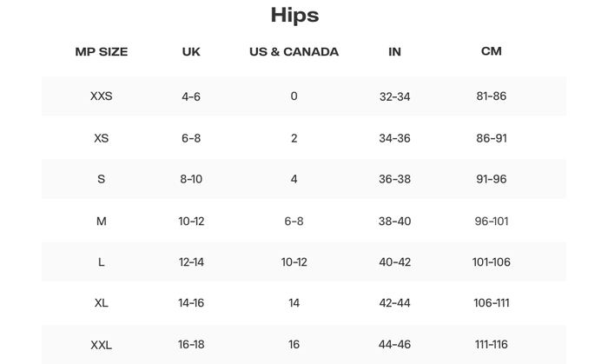This screenshot has width=608, height=364.
Task: Select the US & CANADA column header
Action: tap(294, 51)
